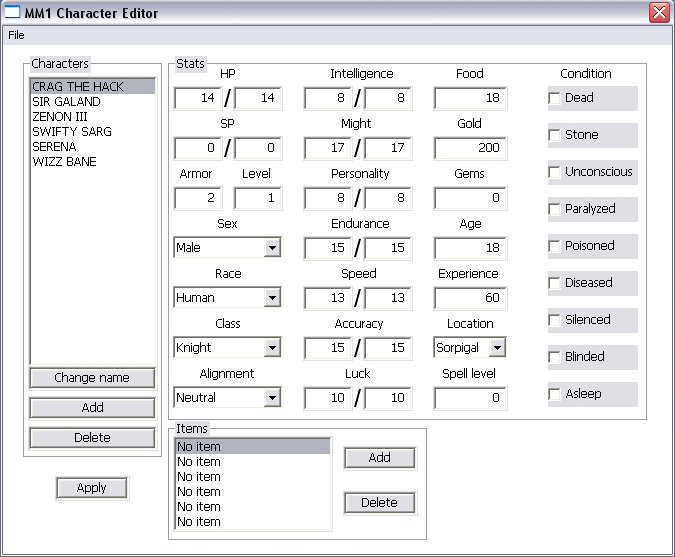This screenshot has height=557, width=675.
Task: Select ZENON III character
Action: [x=93, y=117]
